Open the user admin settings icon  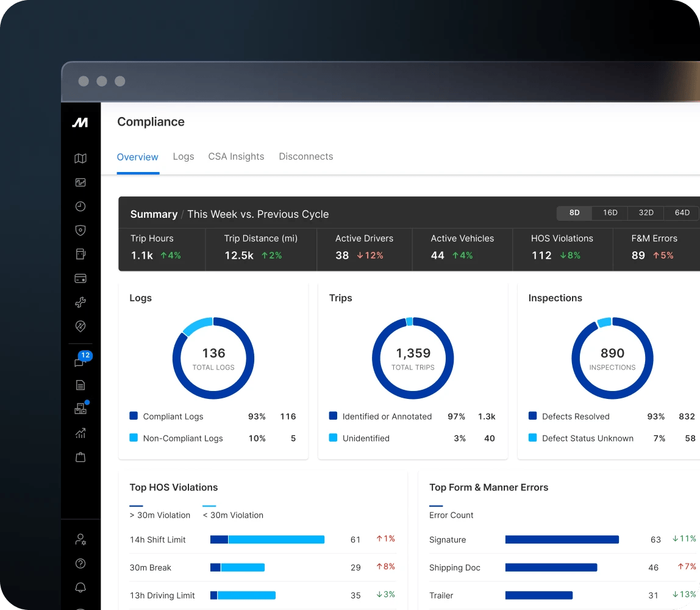tap(80, 539)
